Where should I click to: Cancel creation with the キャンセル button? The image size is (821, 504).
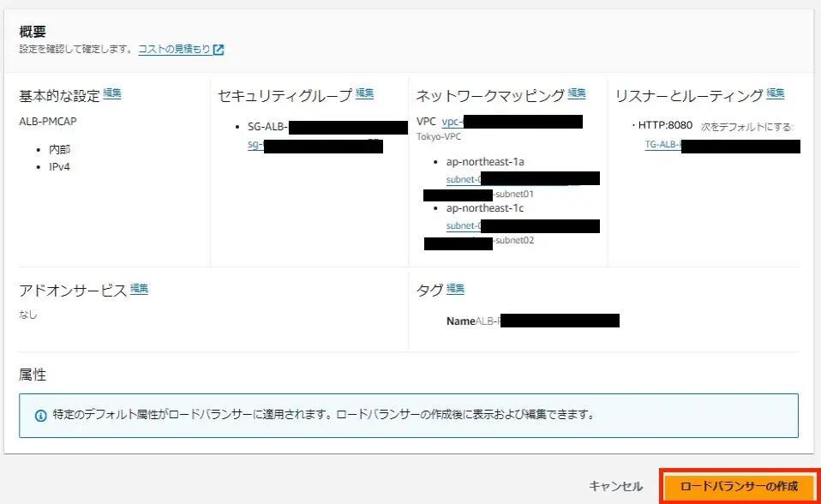tap(614, 484)
